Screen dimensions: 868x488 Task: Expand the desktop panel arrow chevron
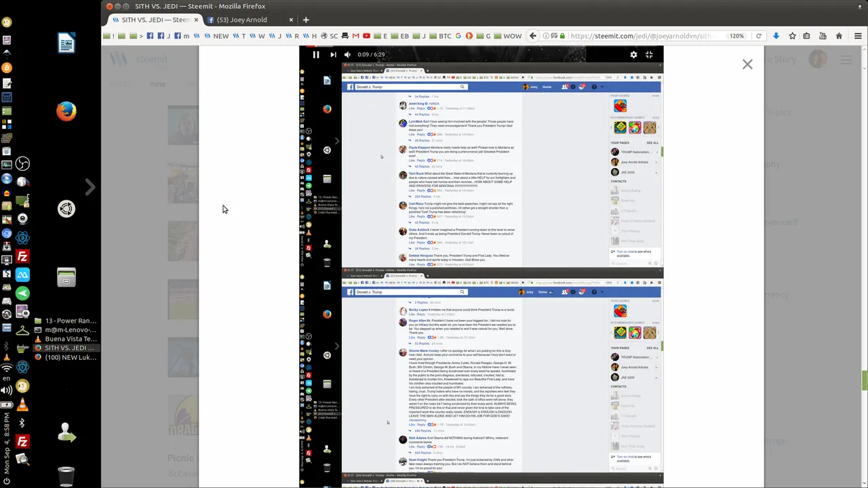coord(90,186)
